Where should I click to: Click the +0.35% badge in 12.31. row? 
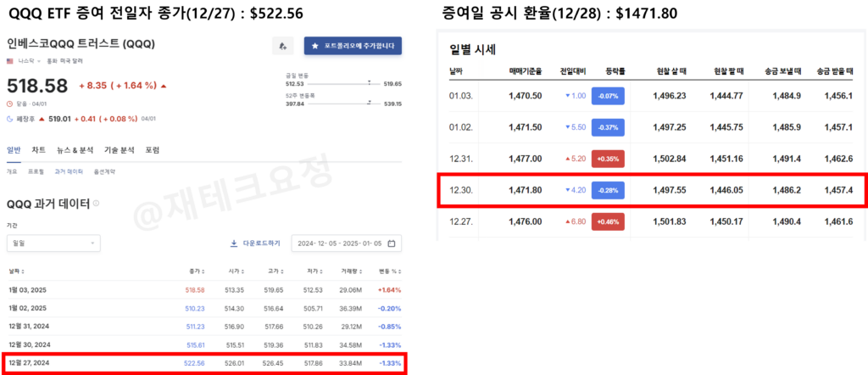pos(608,159)
